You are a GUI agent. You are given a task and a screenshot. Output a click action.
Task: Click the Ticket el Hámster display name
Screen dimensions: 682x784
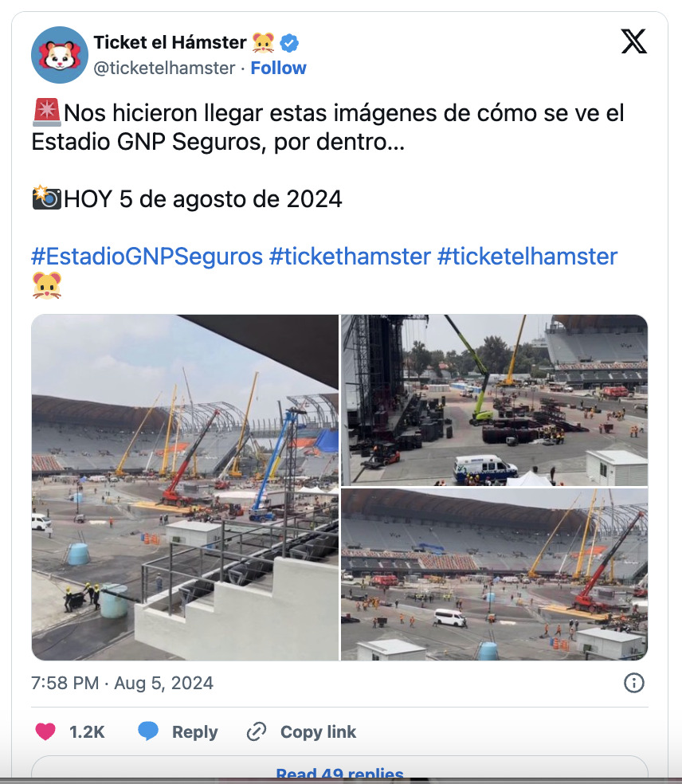[x=170, y=42]
